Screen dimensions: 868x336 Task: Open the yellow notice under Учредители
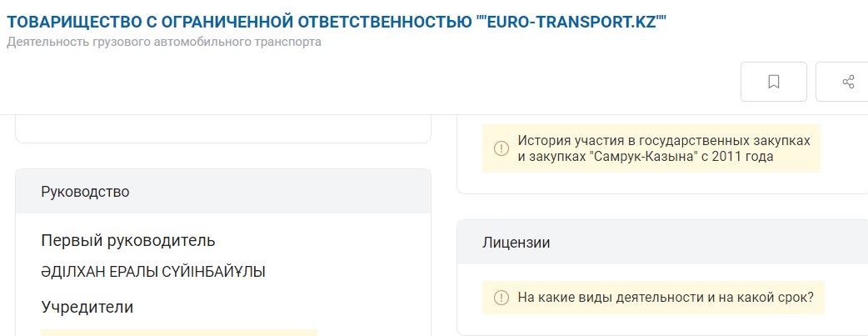[179, 332]
